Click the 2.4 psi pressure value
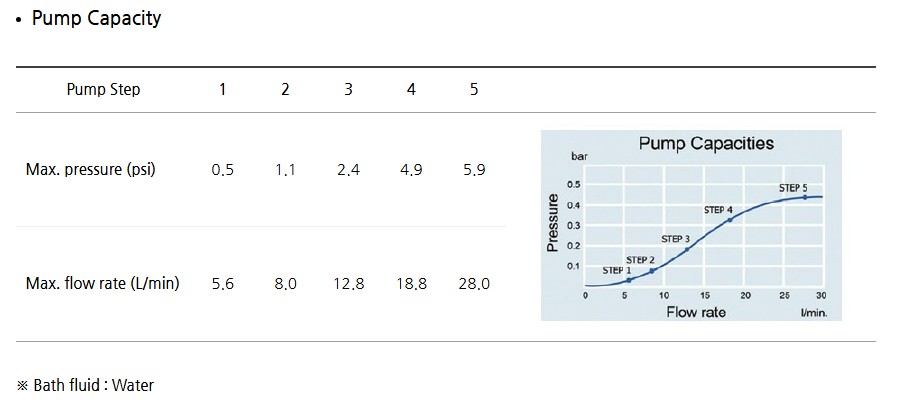 click(348, 170)
